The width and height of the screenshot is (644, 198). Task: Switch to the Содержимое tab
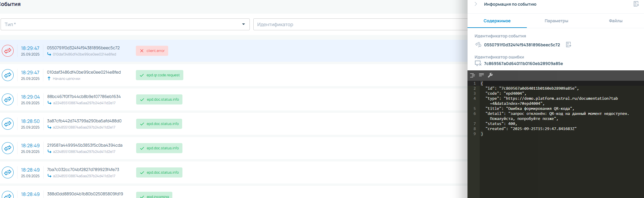click(497, 21)
